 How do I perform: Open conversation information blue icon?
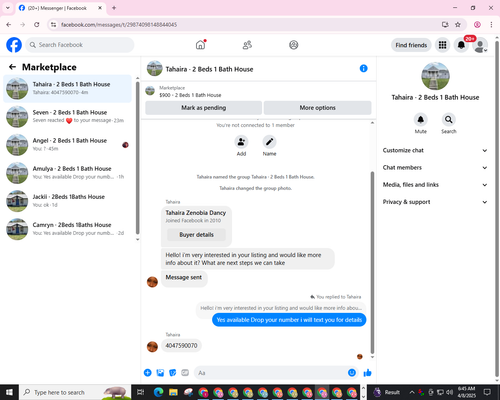(364, 68)
